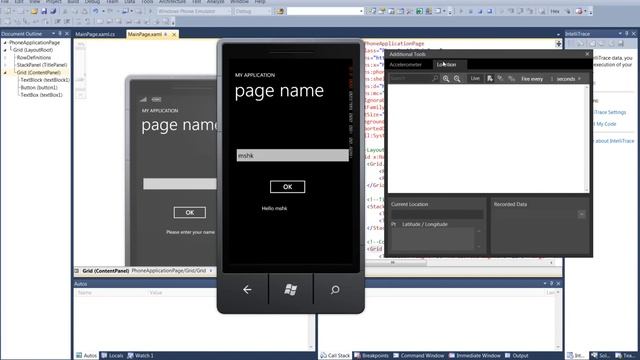Screen dimensions: 640x360
Task: Select PhoneApplicationPage in Document Outline
Action: click(x=34, y=42)
